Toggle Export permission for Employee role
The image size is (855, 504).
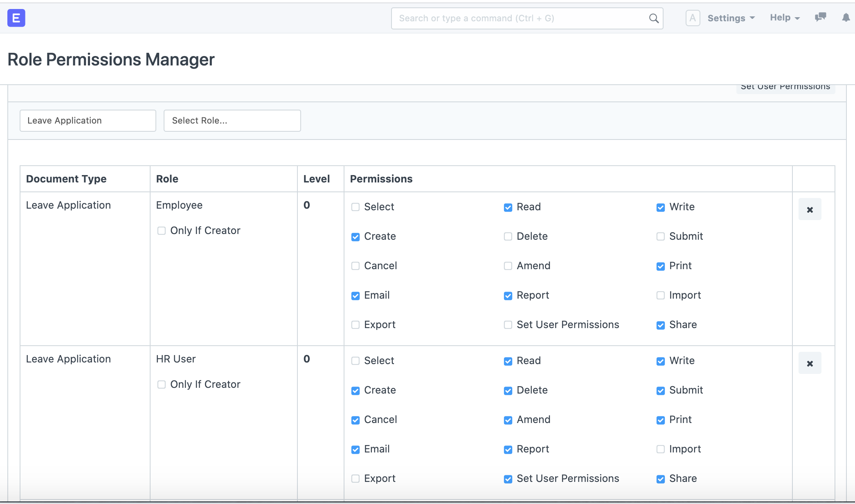(x=355, y=325)
